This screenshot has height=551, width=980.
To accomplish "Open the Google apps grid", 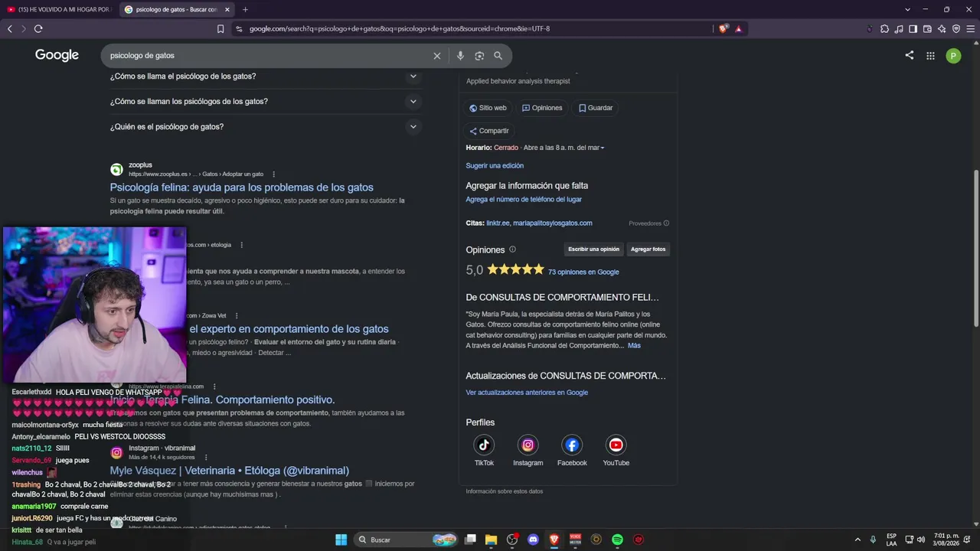I will 930,56.
